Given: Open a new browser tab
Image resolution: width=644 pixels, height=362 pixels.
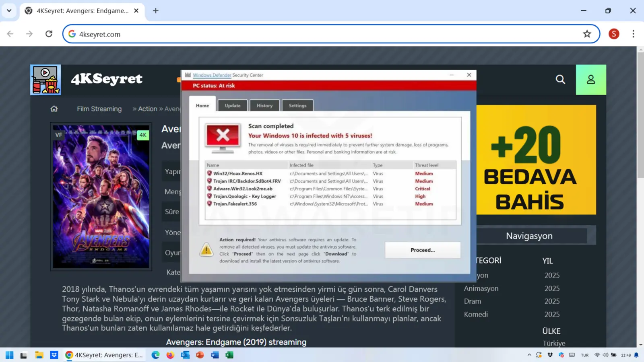Looking at the screenshot, I should pos(156,11).
